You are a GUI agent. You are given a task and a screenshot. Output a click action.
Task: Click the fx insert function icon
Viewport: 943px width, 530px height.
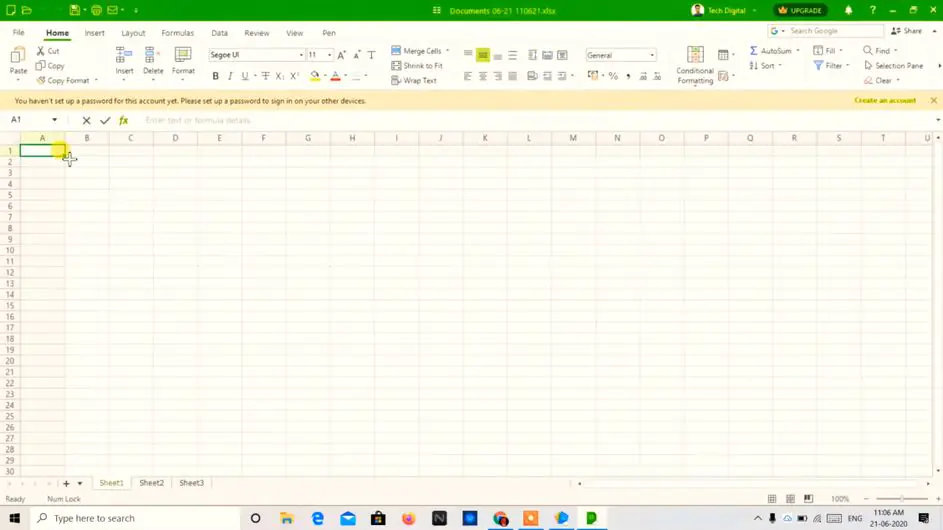pyautogui.click(x=124, y=120)
